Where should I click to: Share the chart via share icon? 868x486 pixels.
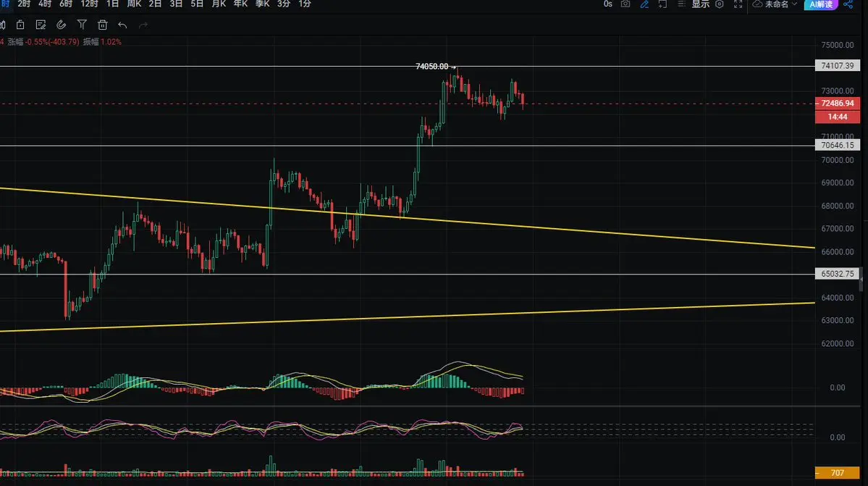coord(848,4)
